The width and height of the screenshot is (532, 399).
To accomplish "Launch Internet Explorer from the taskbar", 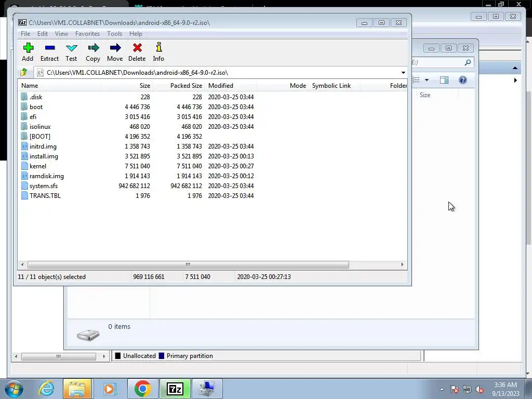I will (x=46, y=389).
